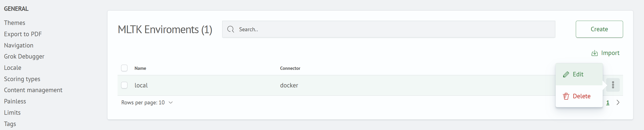This screenshot has width=644, height=130.
Task: Click the Import download icon
Action: click(x=594, y=53)
